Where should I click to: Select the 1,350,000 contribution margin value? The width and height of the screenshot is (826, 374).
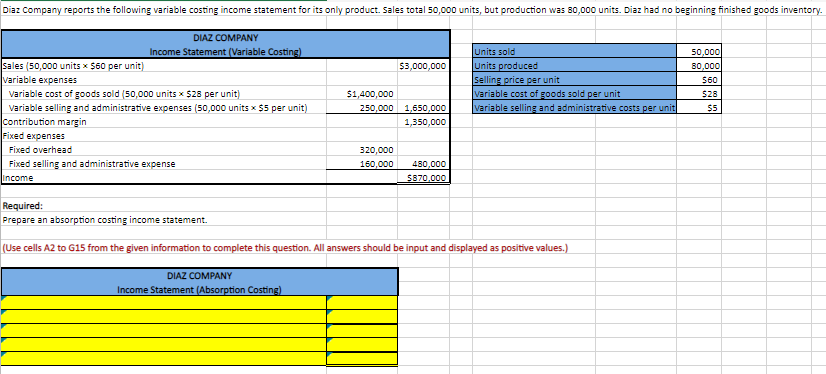pos(424,122)
